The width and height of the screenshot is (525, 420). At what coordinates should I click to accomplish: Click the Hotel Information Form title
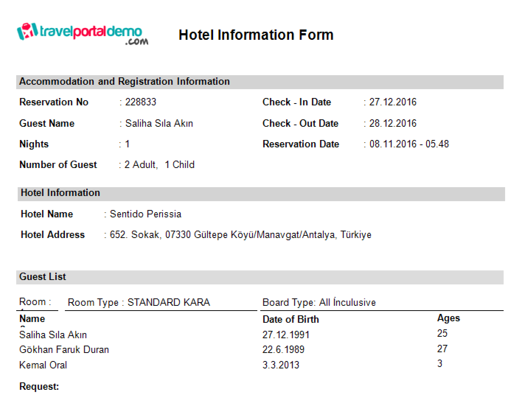tap(256, 35)
